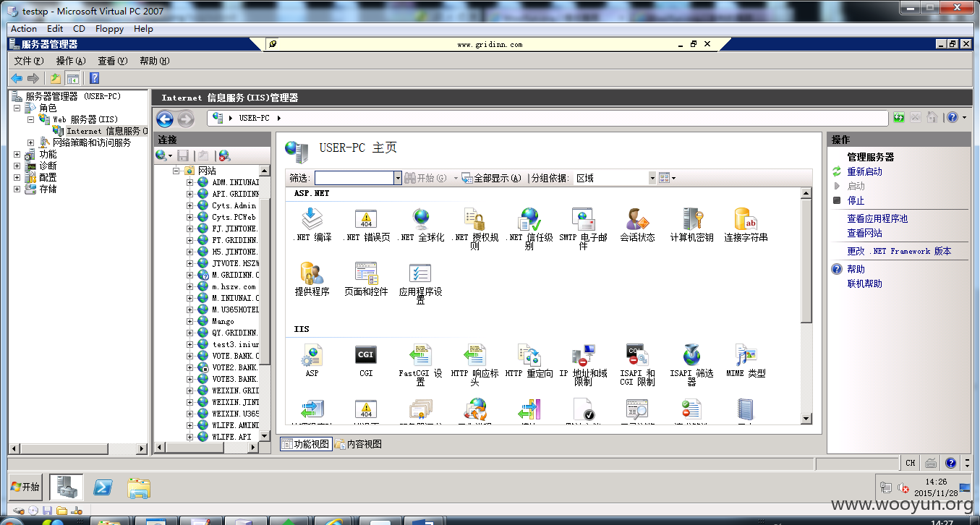Open the 应用程序设置 icon

tap(420, 274)
